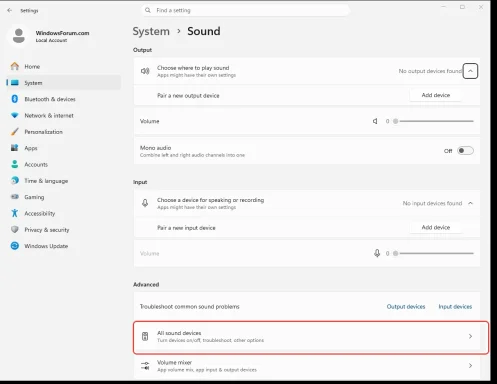
Task: Click 'Troubleshoot common sound problems' text
Action: [x=189, y=306]
